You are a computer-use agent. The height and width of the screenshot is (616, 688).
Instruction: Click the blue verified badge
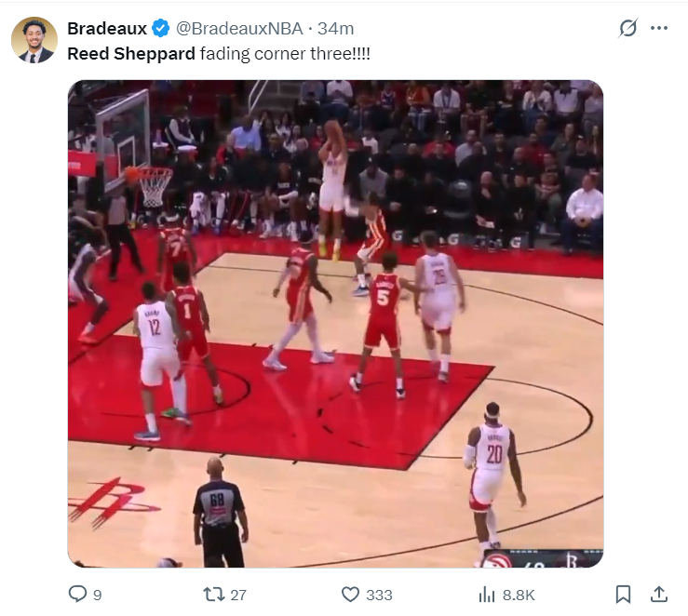pos(160,29)
